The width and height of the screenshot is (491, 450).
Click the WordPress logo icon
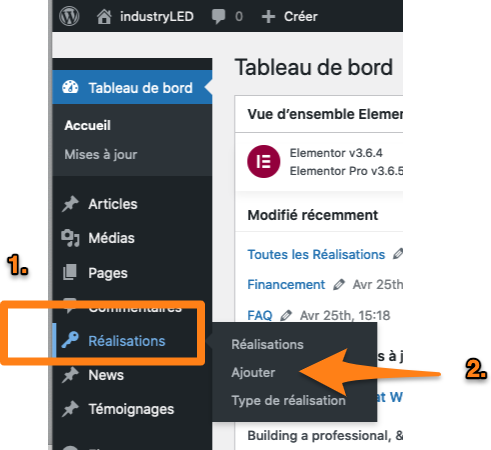[69, 16]
